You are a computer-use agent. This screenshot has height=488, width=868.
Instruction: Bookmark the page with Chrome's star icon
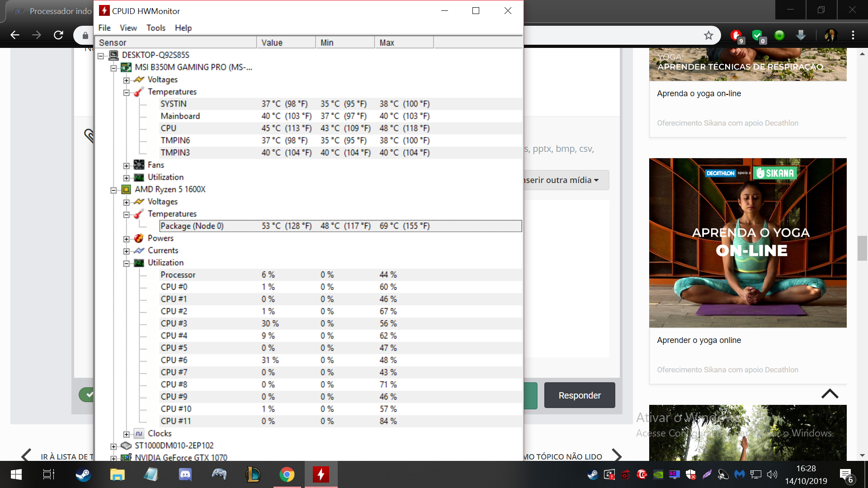coord(708,35)
